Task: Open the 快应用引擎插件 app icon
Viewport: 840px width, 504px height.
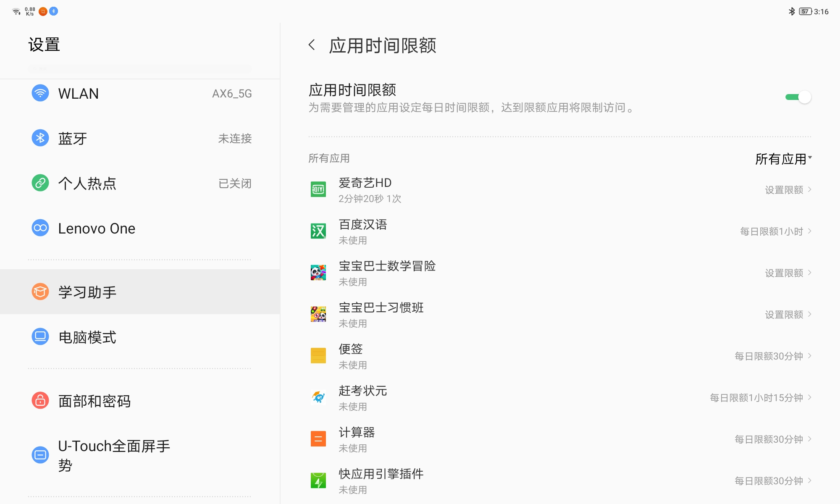Action: (318, 480)
